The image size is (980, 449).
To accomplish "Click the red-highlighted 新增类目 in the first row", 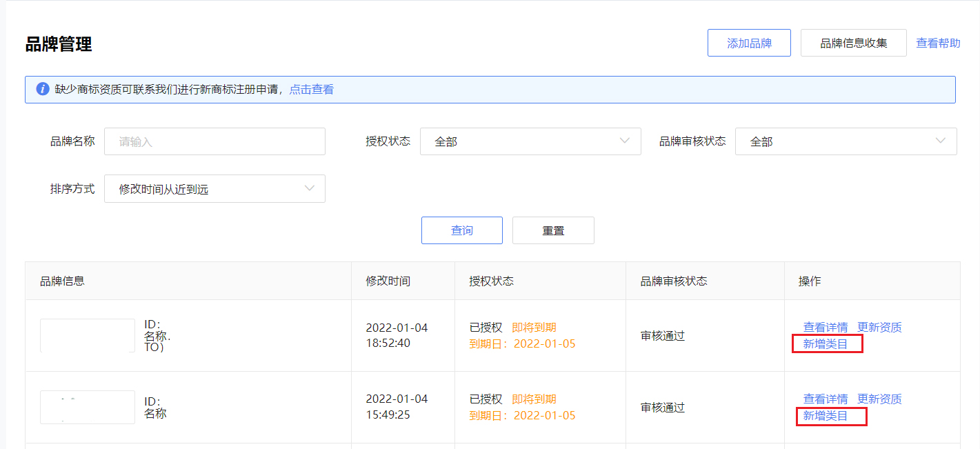I will tap(827, 343).
